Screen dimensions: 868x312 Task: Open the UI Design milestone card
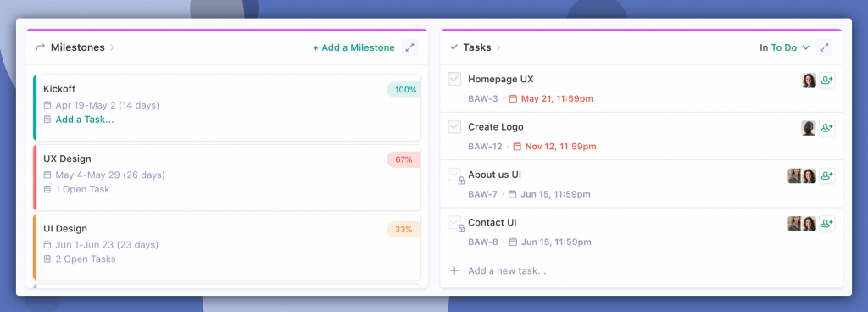(227, 248)
